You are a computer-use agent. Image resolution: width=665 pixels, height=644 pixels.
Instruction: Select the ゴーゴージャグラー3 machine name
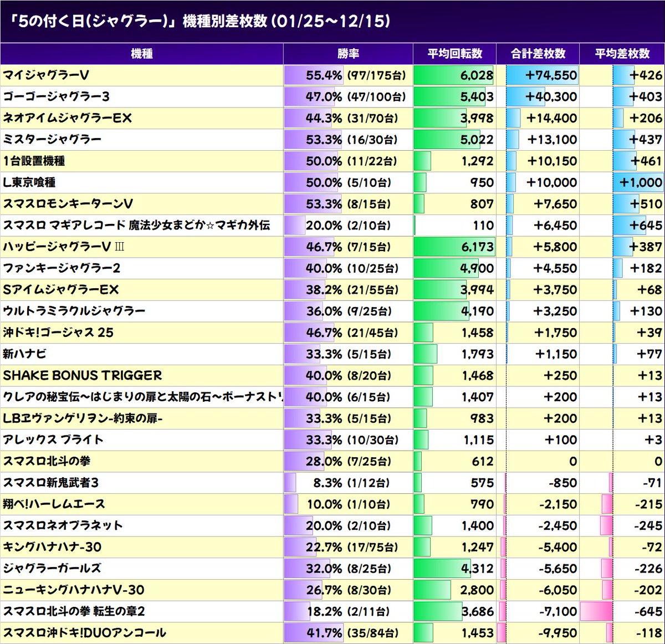click(57, 96)
